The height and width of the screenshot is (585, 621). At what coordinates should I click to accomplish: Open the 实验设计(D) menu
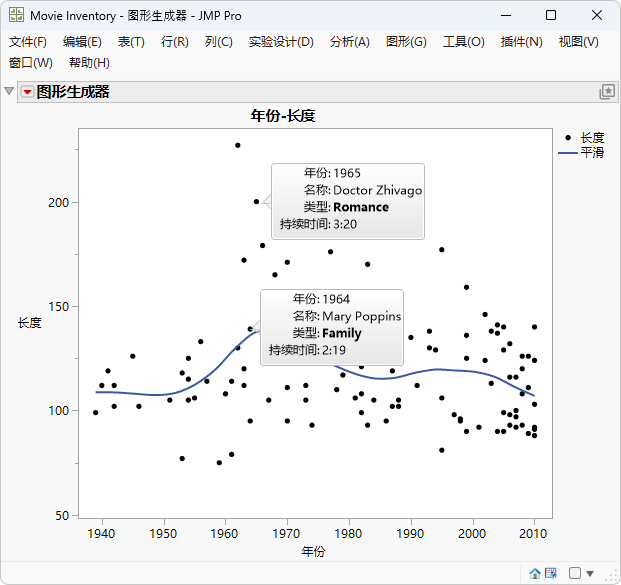(x=281, y=42)
